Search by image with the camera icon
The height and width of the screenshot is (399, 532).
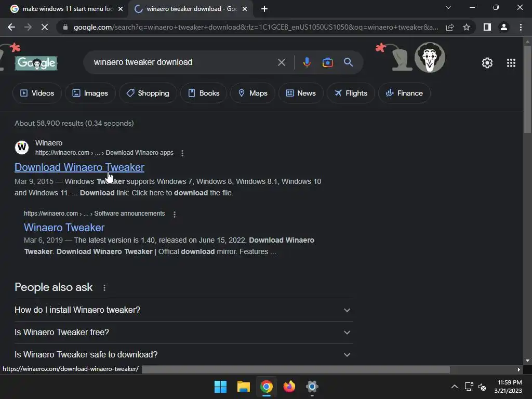[327, 62]
